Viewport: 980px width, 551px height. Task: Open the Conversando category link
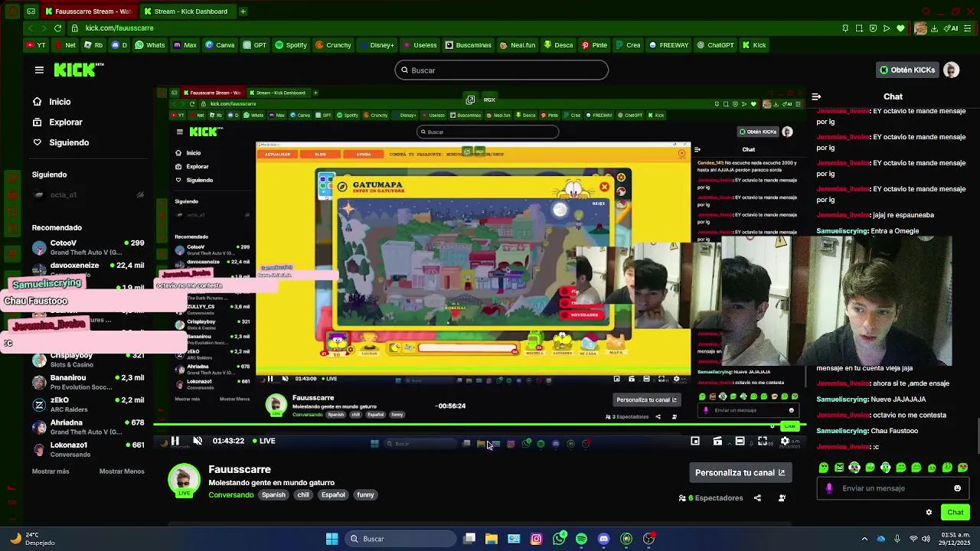point(231,495)
